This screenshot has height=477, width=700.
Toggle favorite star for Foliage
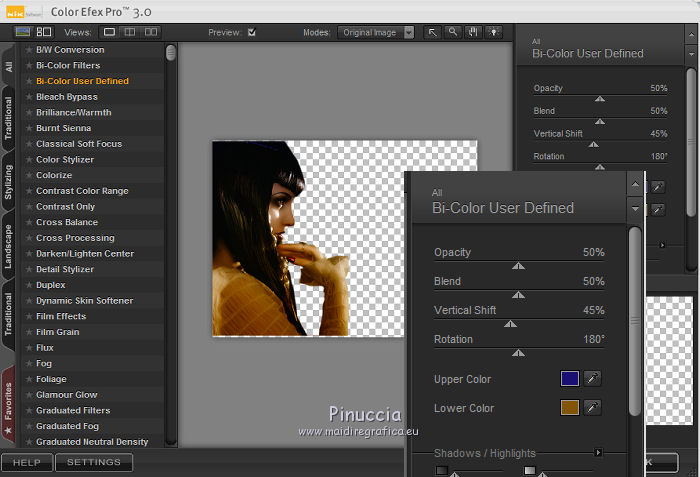29,379
